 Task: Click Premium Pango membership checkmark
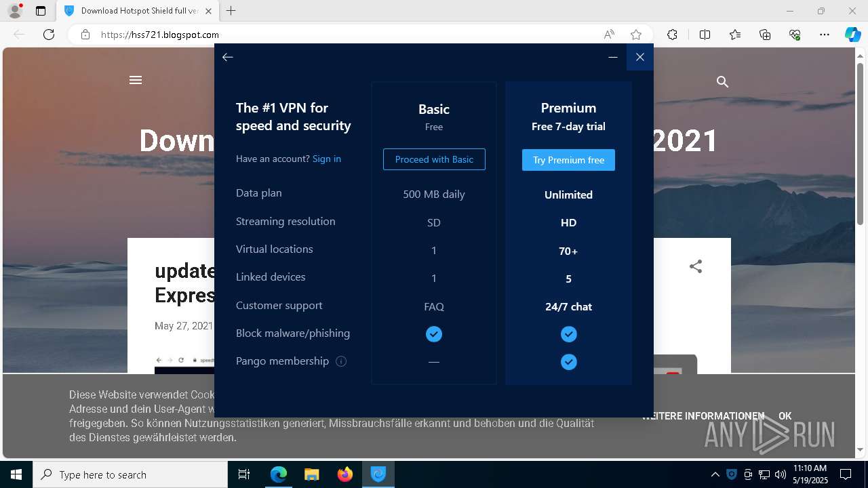pos(568,362)
